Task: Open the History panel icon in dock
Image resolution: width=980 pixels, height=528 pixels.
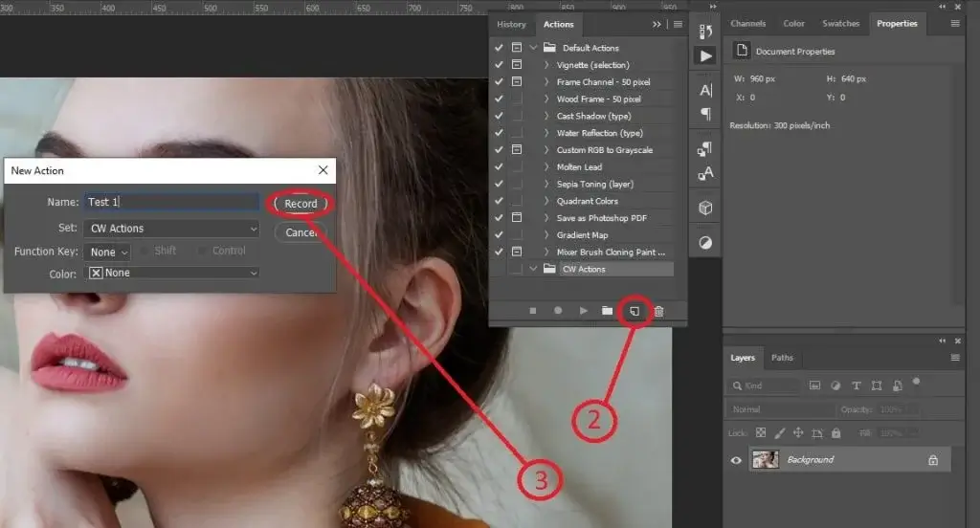Action: click(x=705, y=32)
